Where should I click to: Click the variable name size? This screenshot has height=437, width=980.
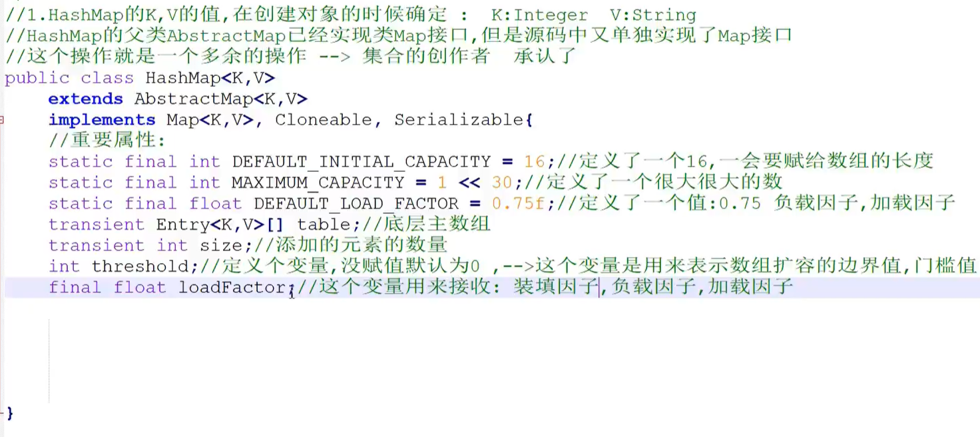coord(221,246)
